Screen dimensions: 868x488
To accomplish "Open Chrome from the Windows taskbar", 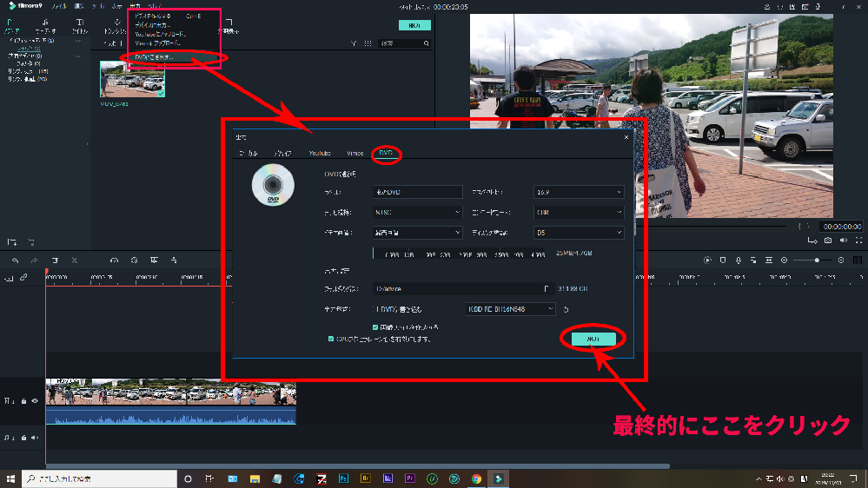I will 476,478.
